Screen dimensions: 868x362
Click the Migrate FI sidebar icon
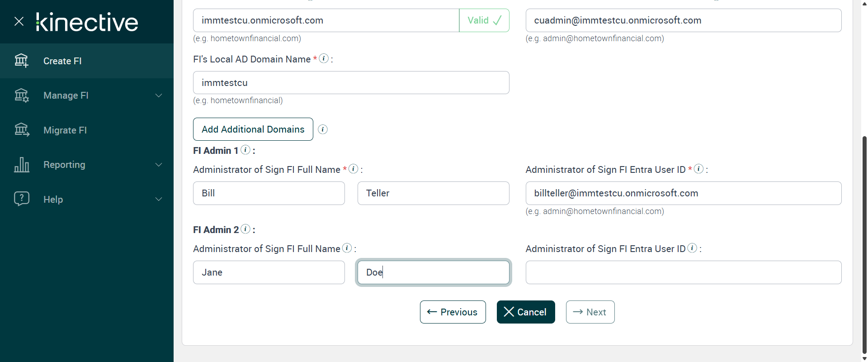[x=21, y=130]
